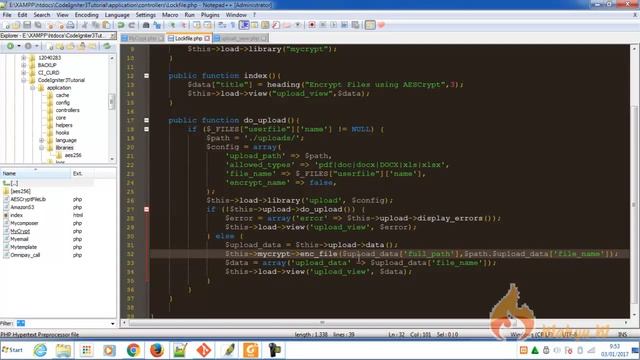The image size is (640, 360).
Task: Collapse code fold at line 17
Action: (x=146, y=120)
